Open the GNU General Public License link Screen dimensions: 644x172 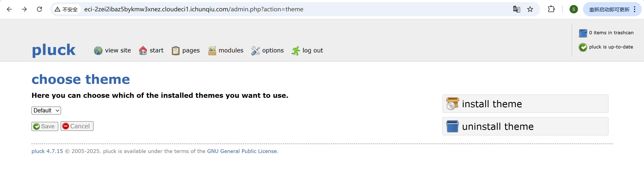(x=242, y=151)
